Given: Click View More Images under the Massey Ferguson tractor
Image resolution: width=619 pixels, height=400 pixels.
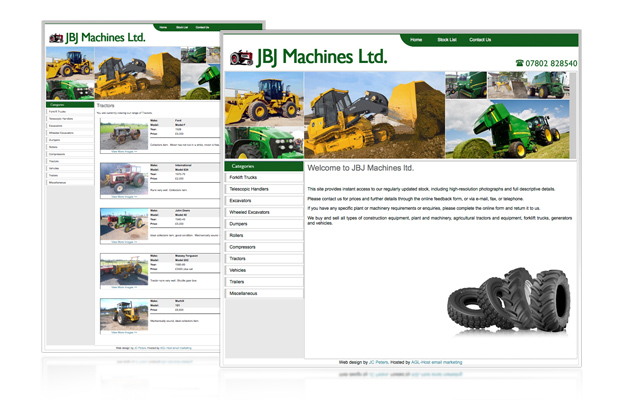Looking at the screenshot, I should pos(124,287).
